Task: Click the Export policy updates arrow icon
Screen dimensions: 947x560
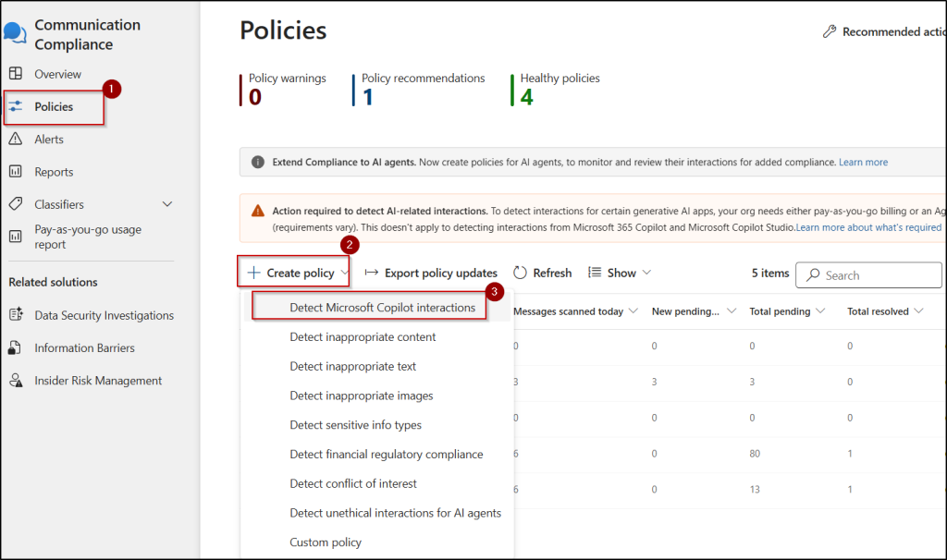Action: click(372, 273)
